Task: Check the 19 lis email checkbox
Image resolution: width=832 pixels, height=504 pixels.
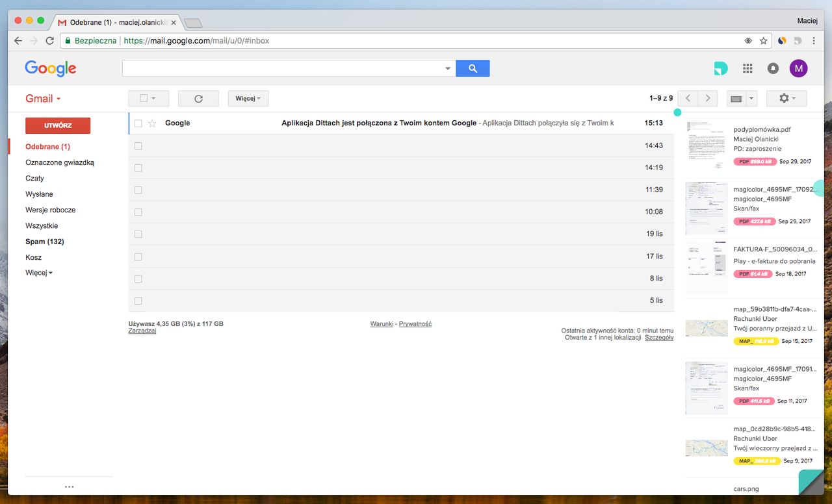Action: click(x=138, y=234)
